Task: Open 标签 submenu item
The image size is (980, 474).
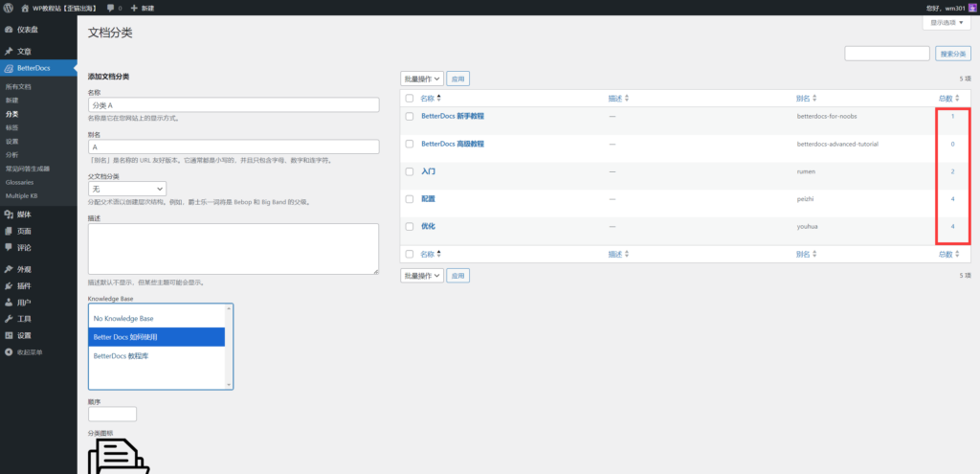Action: (11, 127)
